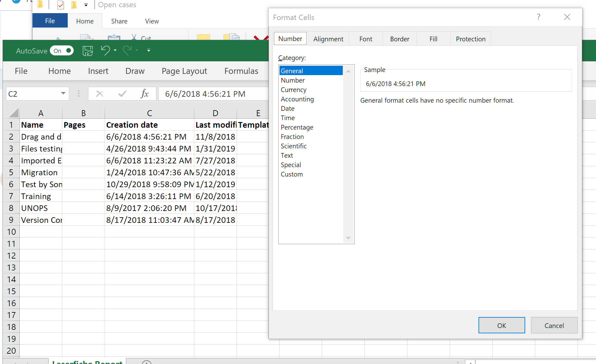Open the Undo history dropdown arrow
The width and height of the screenshot is (596, 364).
[115, 50]
